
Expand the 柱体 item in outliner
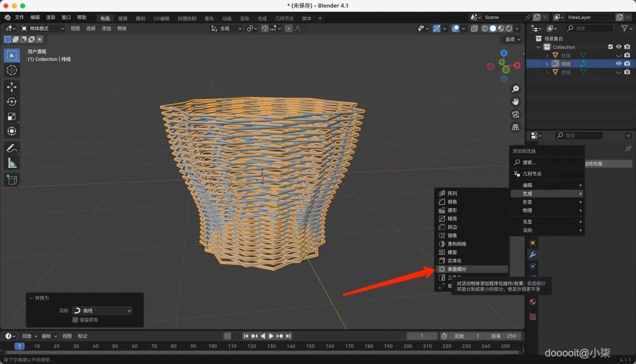click(x=547, y=56)
